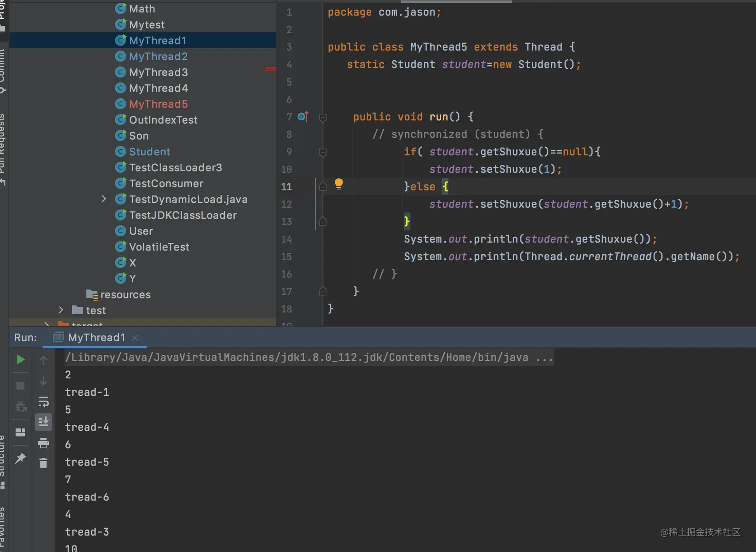756x552 pixels.
Task: Pin the Run tab with pushpin icon
Action: coord(20,458)
